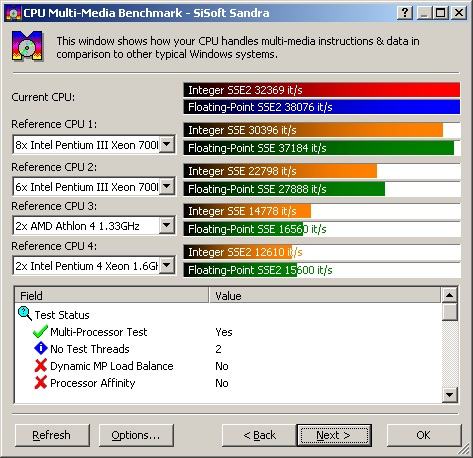
Task: Click the Integer SSE 30396 it/s bar
Action: [313, 130]
